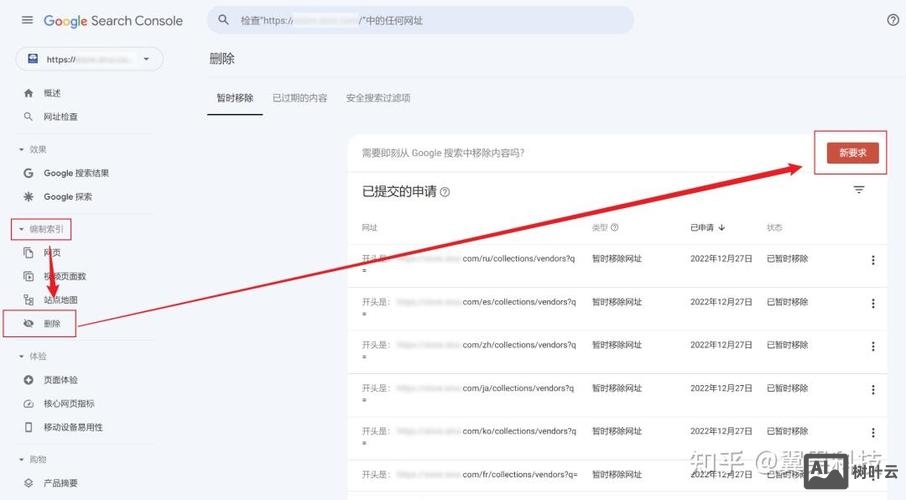Sort by 已申请 column arrow

722,228
